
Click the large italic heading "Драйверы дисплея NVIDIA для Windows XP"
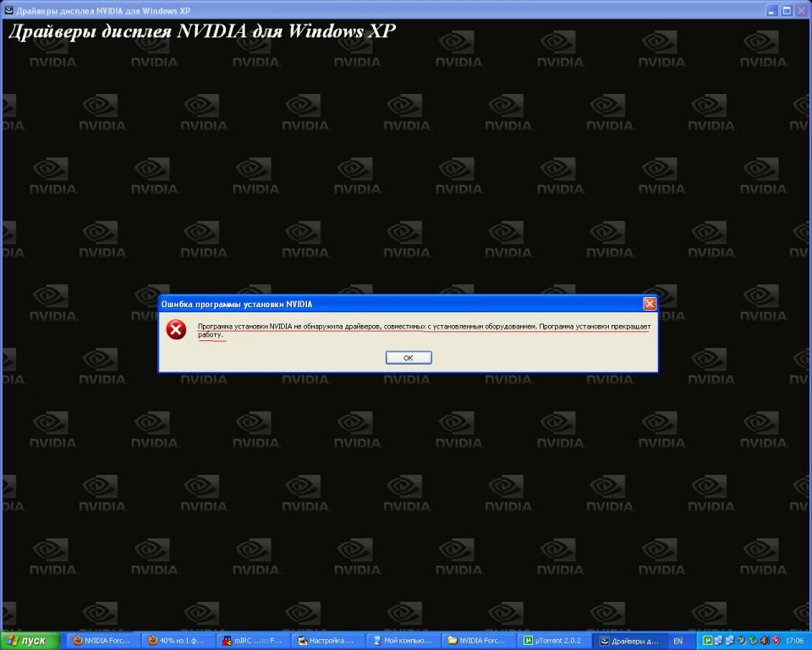click(202, 31)
